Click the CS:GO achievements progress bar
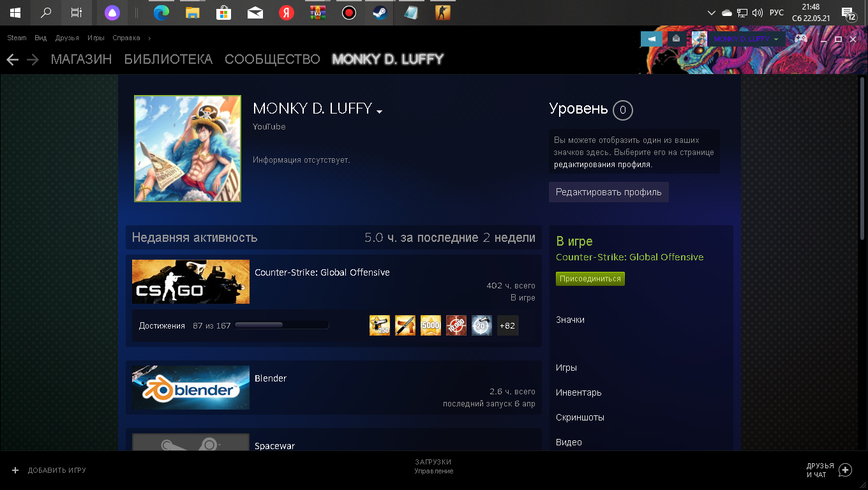The height and width of the screenshot is (490, 868). coord(281,325)
